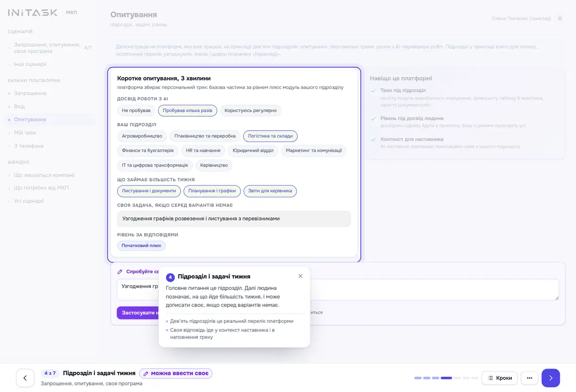This screenshot has height=392, width=576.
Task: Toggle Звіти для керівника task chip
Action: (x=270, y=191)
